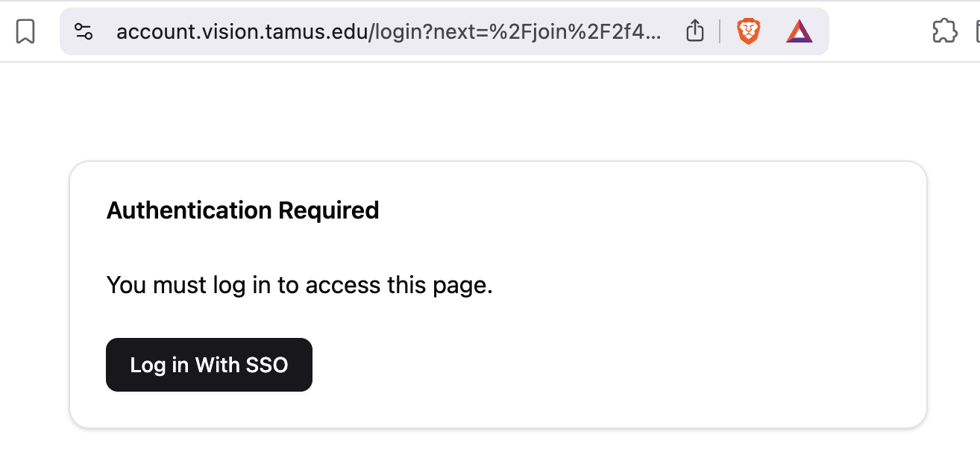Click the Authentication Required heading
The image size is (980, 464).
point(243,210)
